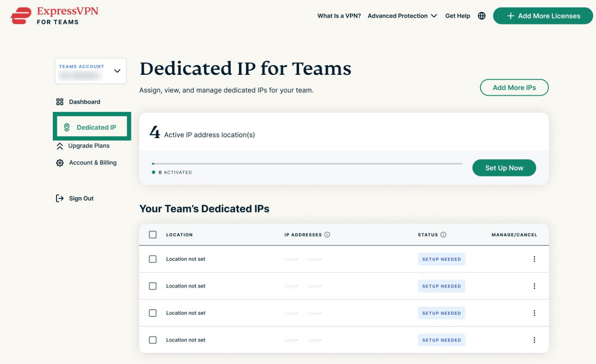Click the Dedicated IP for Teams title
Screen dimensions: 596x364
(246, 68)
